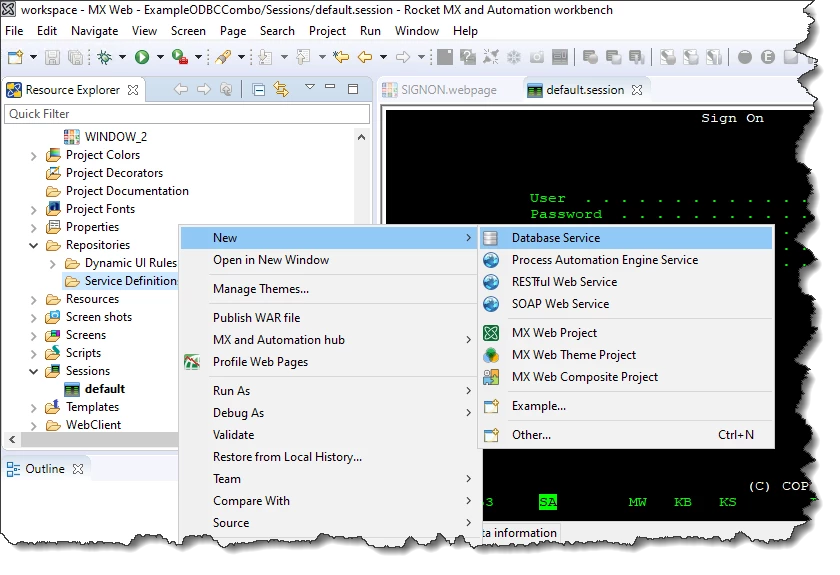The width and height of the screenshot is (840, 575).
Task: Click the grey question-mark screen icon
Action: (x=468, y=57)
